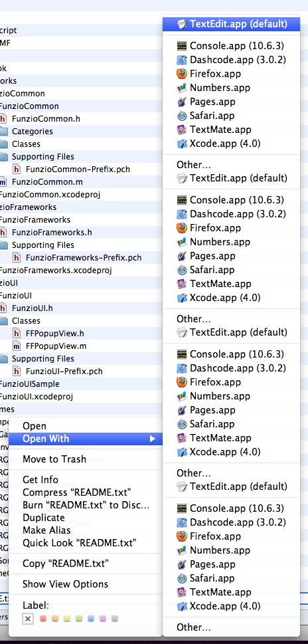Click the FFPopupView.m implementation file icon
The width and height of the screenshot is (308, 644).
pos(17,346)
